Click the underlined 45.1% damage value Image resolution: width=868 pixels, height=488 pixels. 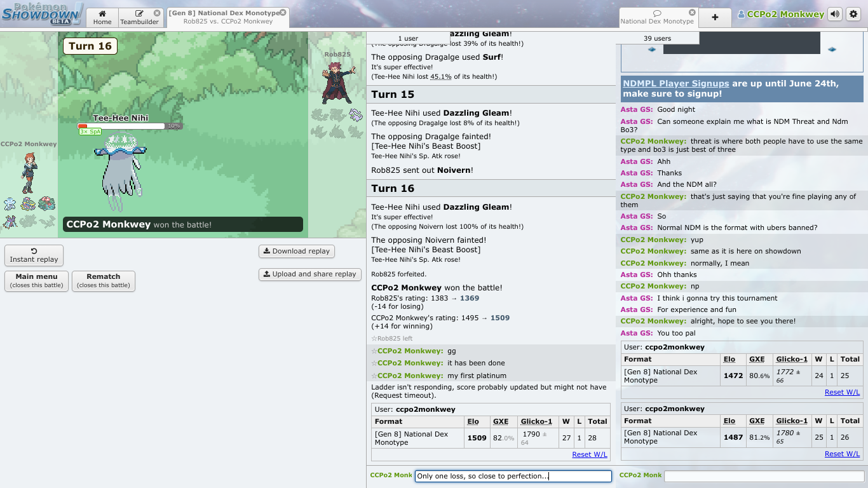click(441, 77)
